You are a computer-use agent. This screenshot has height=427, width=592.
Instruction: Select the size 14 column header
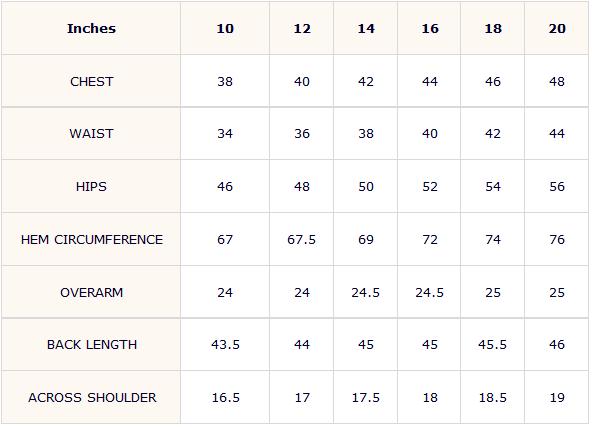tap(366, 29)
